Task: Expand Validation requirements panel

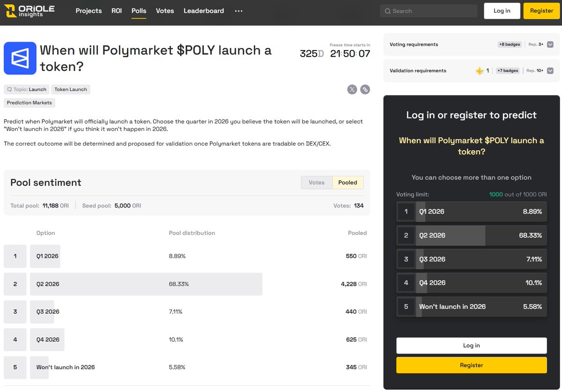Action: point(550,71)
